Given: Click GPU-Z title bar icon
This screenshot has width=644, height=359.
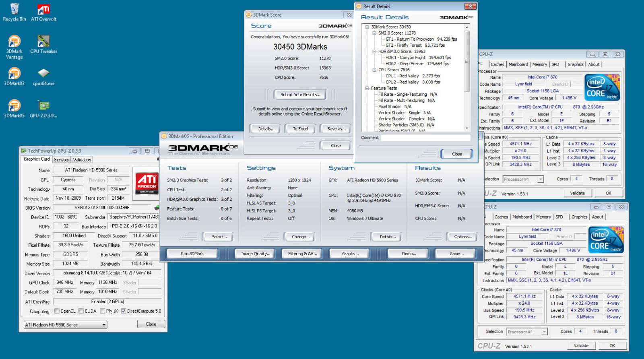Looking at the screenshot, I should coord(24,151).
